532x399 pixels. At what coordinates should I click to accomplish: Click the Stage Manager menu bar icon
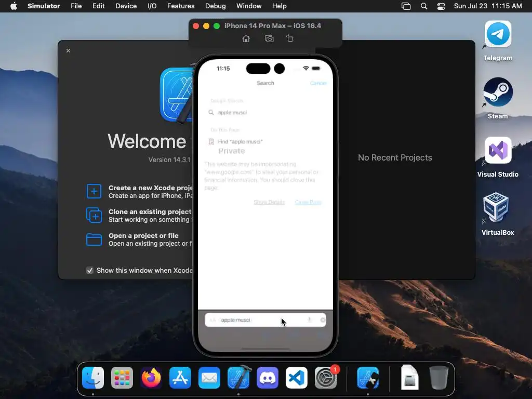point(406,6)
